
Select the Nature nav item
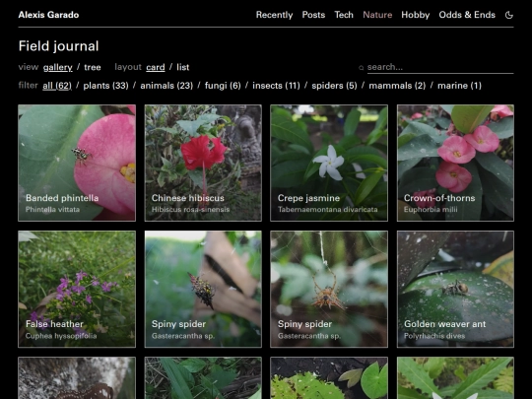(x=377, y=15)
